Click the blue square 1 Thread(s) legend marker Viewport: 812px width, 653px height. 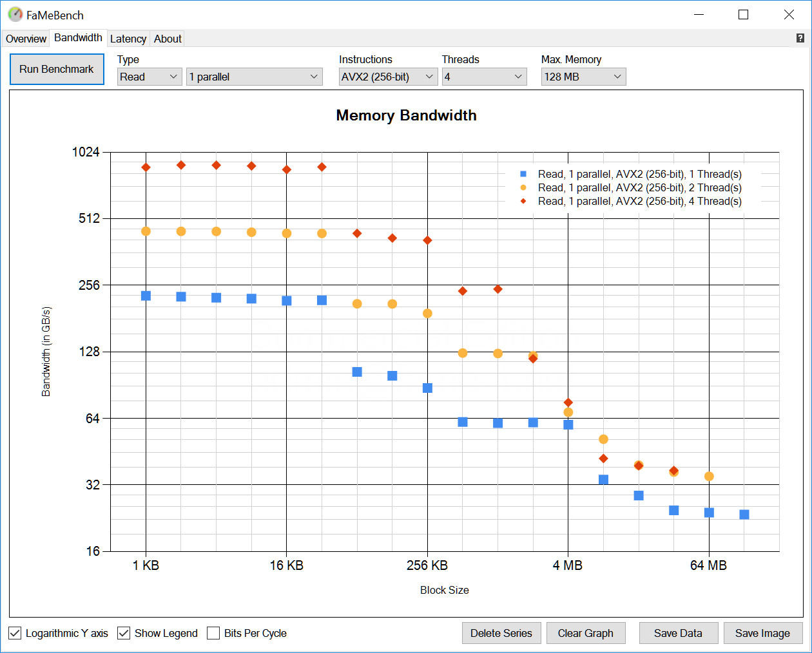[x=523, y=174]
